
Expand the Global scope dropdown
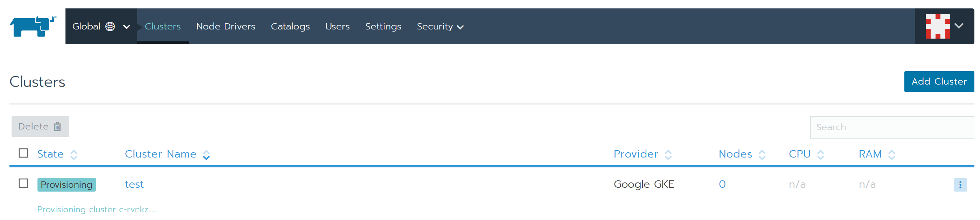click(127, 27)
